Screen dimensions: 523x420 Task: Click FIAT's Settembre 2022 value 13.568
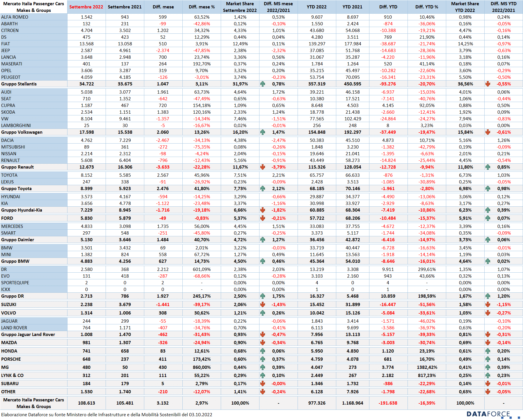click(86, 44)
